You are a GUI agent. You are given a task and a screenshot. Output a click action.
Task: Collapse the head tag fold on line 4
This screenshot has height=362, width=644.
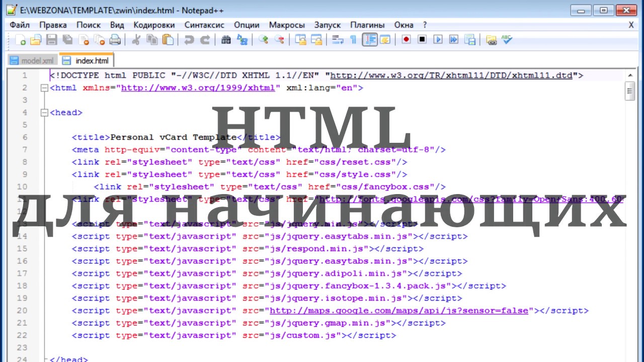(44, 113)
